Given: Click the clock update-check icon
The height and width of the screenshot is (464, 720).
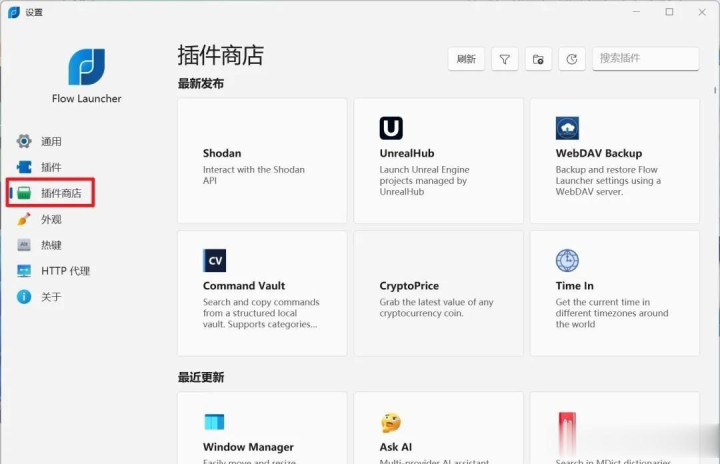Looking at the screenshot, I should coord(571,59).
